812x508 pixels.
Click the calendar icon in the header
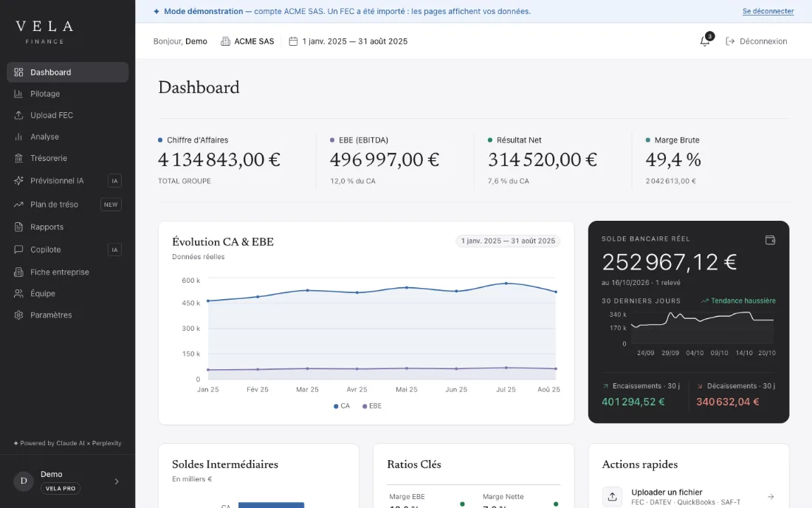click(x=293, y=41)
